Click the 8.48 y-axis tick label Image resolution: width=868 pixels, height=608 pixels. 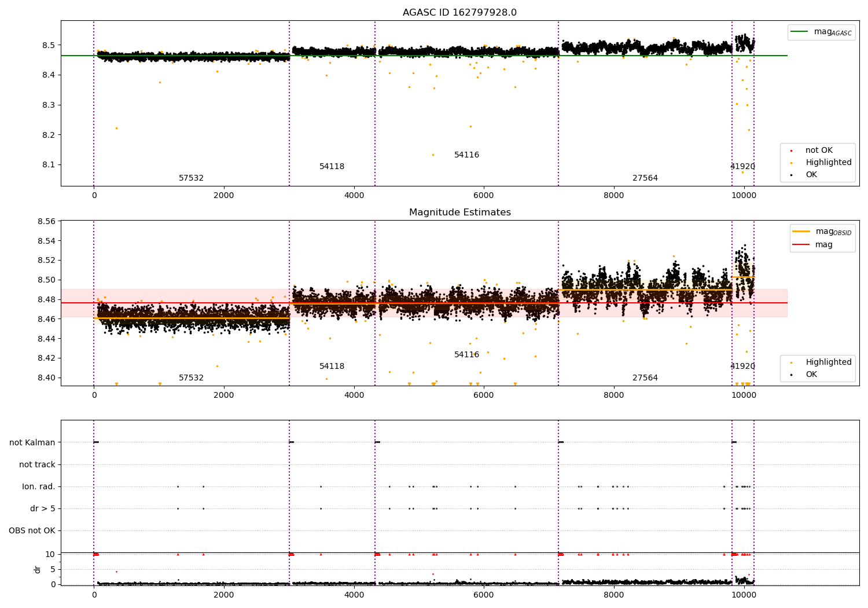pyautogui.click(x=46, y=300)
